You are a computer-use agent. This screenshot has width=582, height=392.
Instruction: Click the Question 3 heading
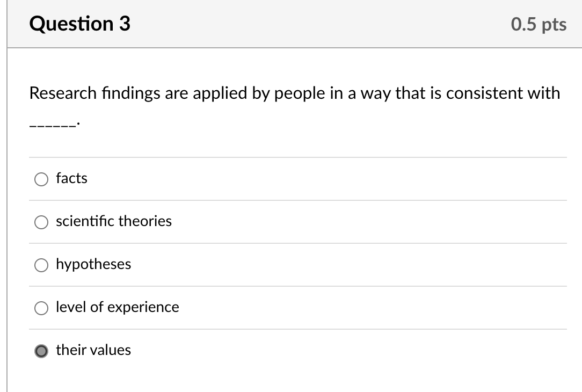pos(79,23)
